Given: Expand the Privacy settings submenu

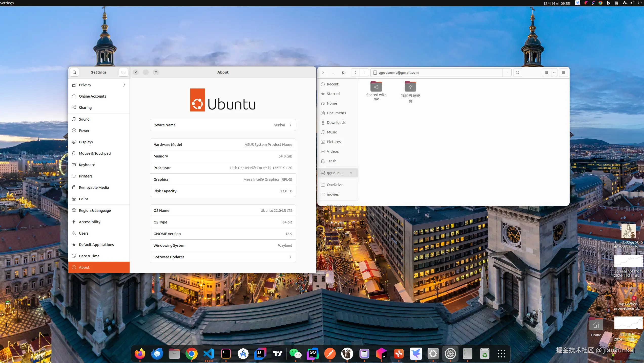Looking at the screenshot, I should tap(124, 85).
